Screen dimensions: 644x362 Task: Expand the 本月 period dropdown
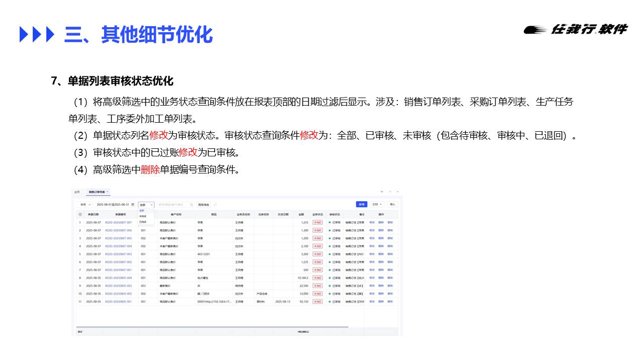(86, 205)
